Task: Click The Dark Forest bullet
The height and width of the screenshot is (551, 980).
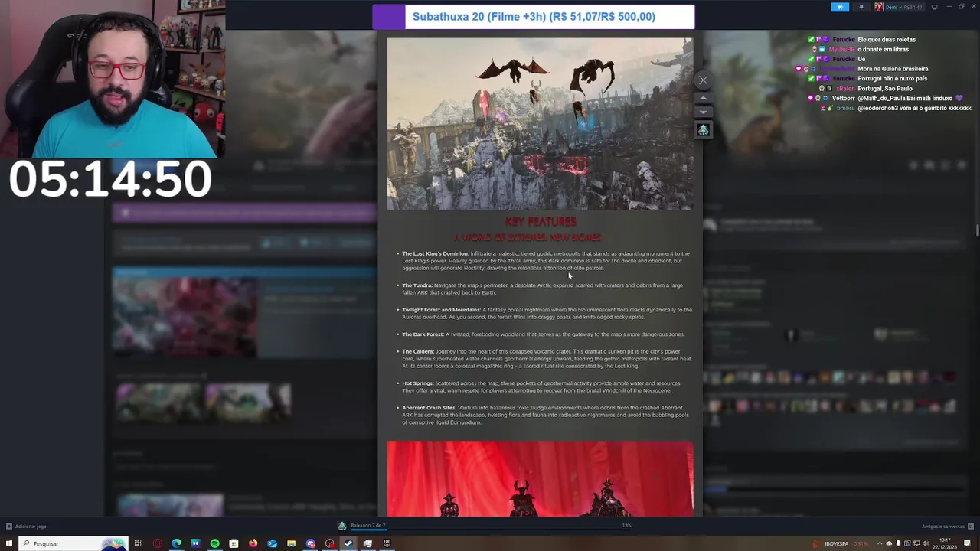Action: click(541, 334)
